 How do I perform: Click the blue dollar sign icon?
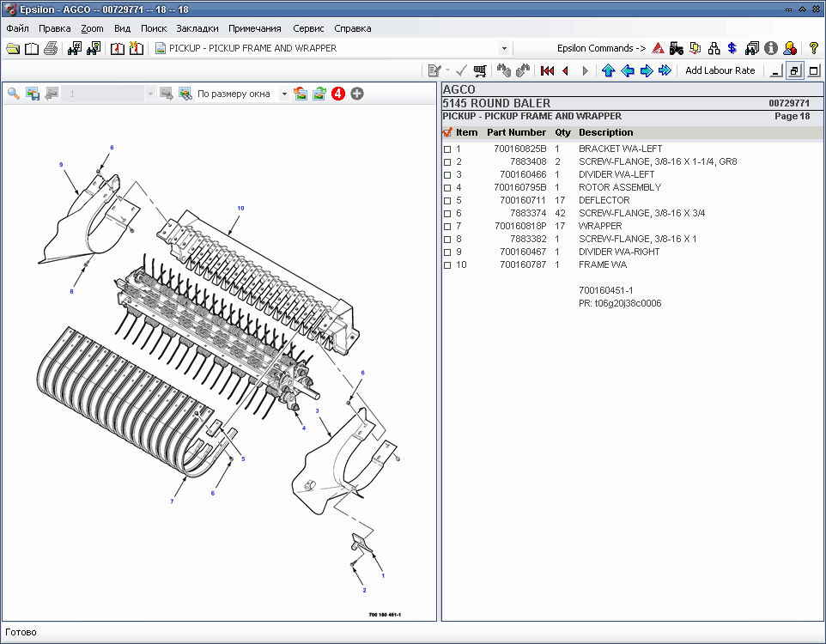tap(732, 48)
